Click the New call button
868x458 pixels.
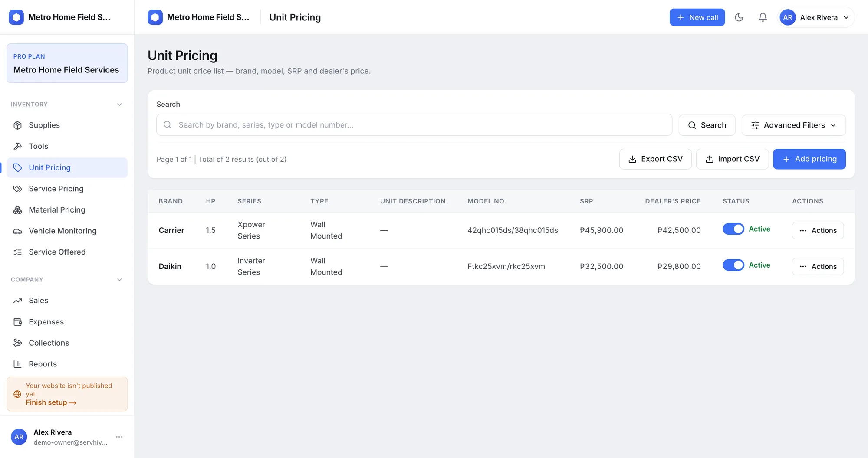697,17
